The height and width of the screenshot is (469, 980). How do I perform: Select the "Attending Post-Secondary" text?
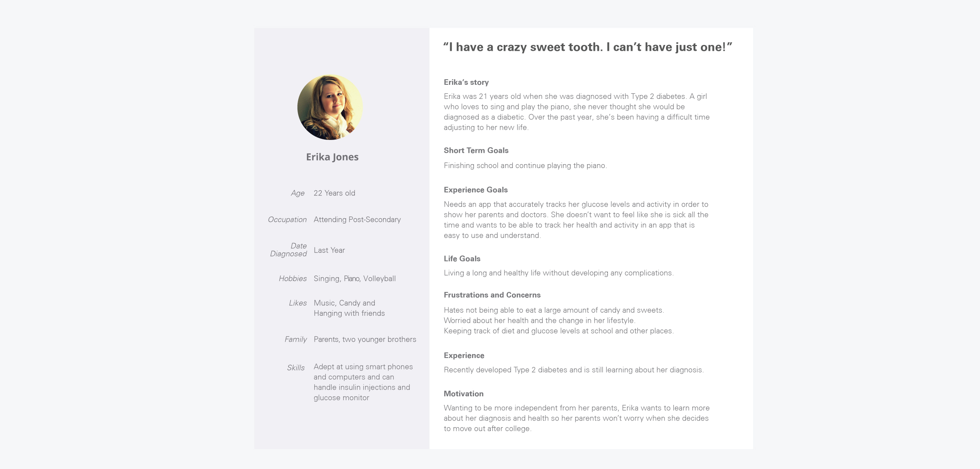tap(357, 220)
